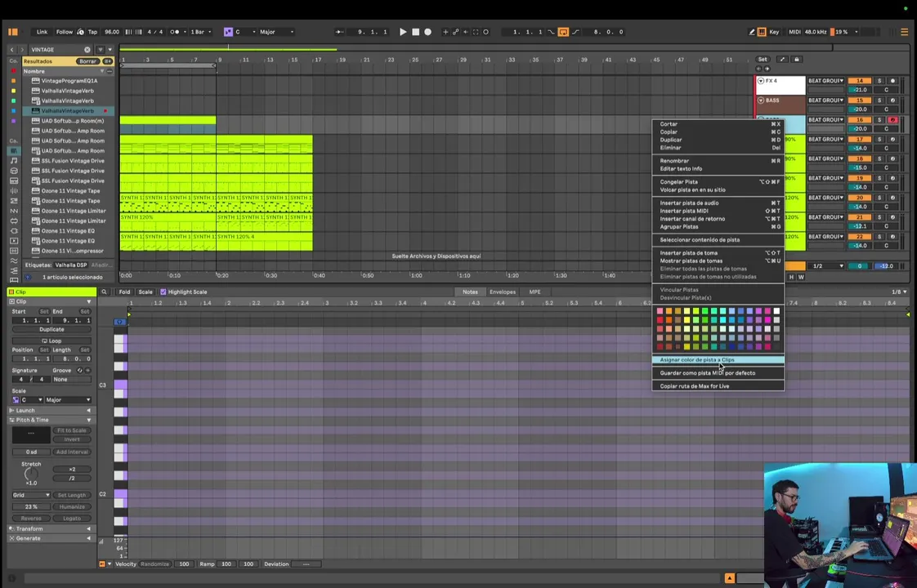This screenshot has width=917, height=588.
Task: Click the Link button
Action: click(42, 32)
